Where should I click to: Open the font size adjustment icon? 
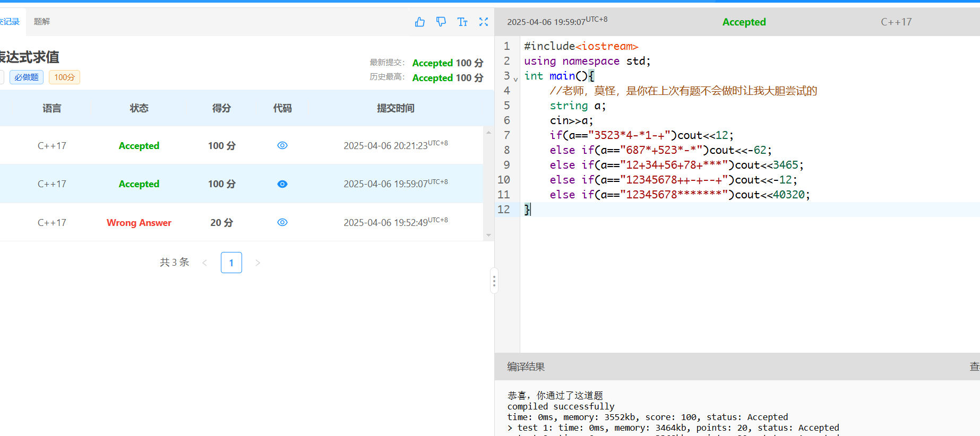[x=462, y=22]
